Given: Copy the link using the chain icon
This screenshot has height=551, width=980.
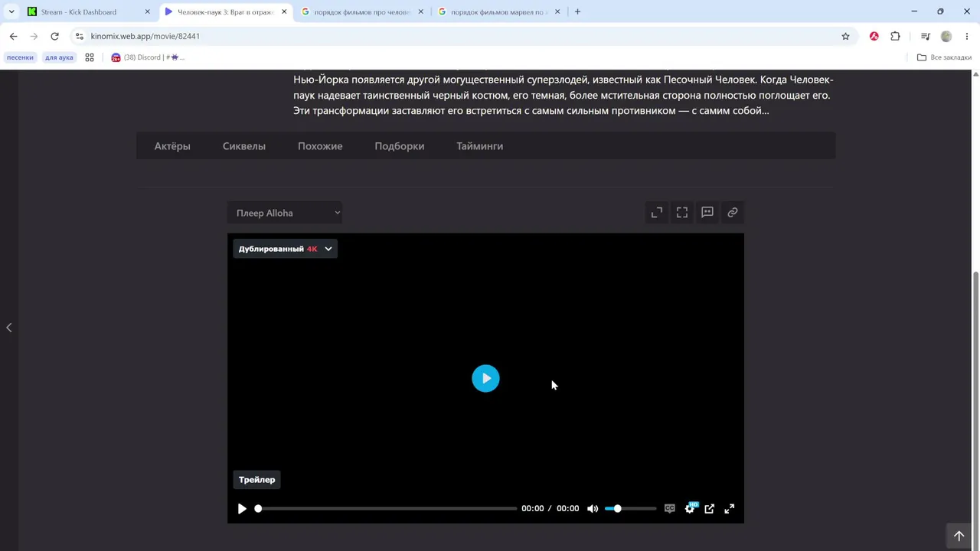Looking at the screenshot, I should point(733,213).
